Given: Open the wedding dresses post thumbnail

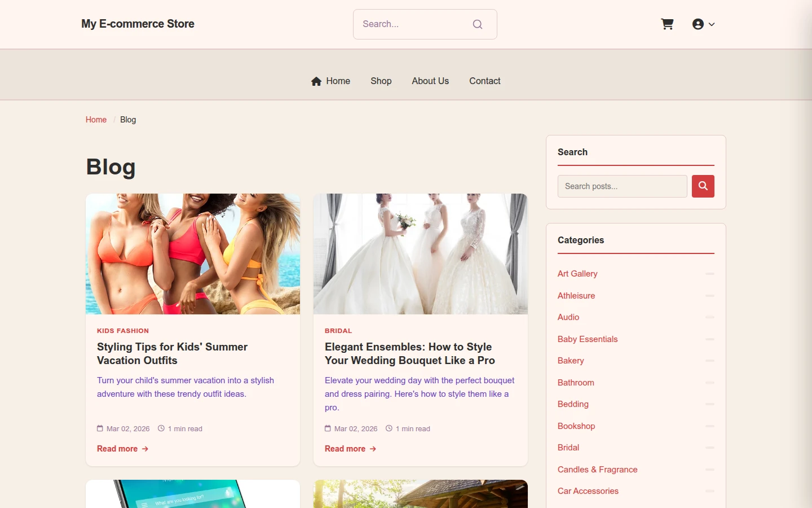Looking at the screenshot, I should tap(421, 254).
